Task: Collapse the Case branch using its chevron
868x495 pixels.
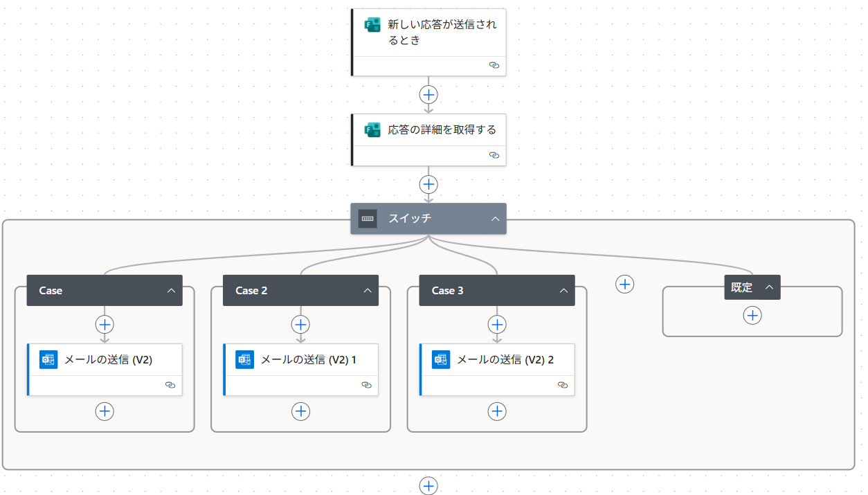Action: [x=171, y=291]
